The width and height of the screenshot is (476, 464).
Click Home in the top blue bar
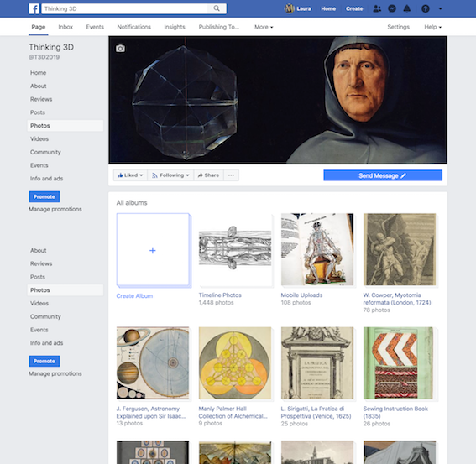click(328, 8)
